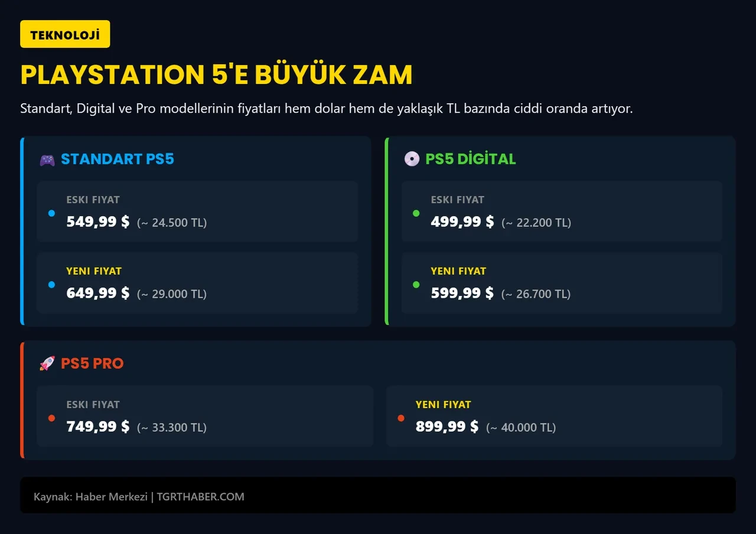The height and width of the screenshot is (534, 756).
Task: Click the disc icon beside PS5 Digital
Action: (x=412, y=159)
